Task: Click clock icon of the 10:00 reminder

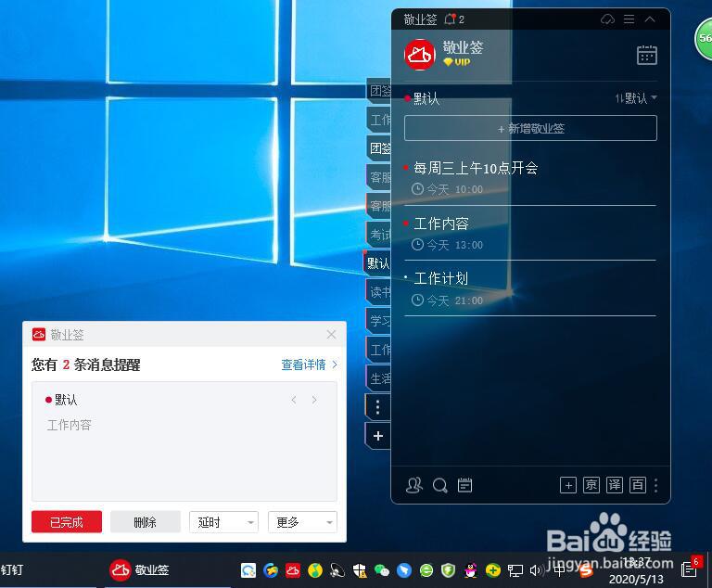Action: (417, 189)
